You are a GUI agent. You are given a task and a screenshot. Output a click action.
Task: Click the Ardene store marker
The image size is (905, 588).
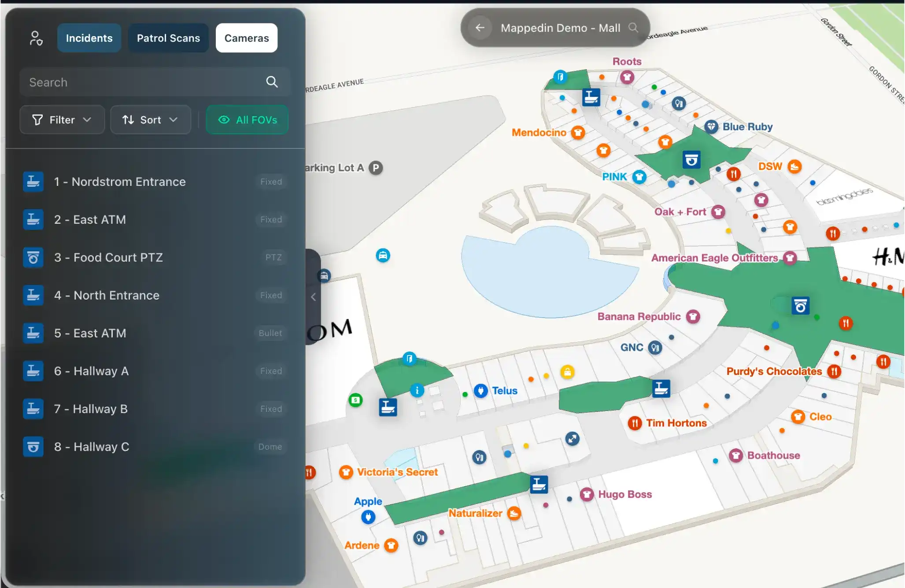pyautogui.click(x=391, y=545)
